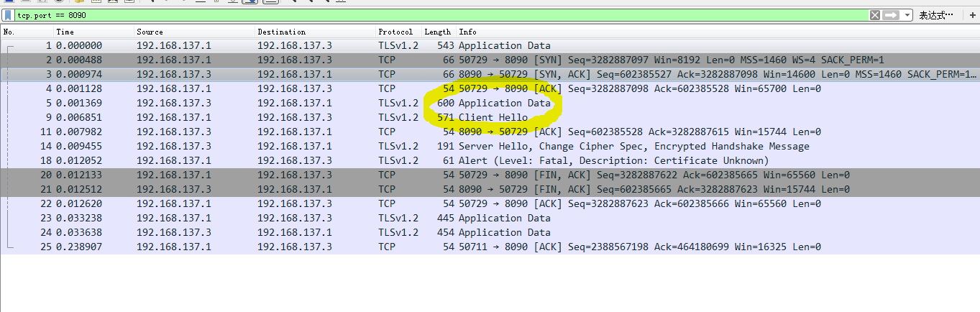Image resolution: width=980 pixels, height=312 pixels.
Task: Apply the display filter with the arrow button
Action: point(892,14)
